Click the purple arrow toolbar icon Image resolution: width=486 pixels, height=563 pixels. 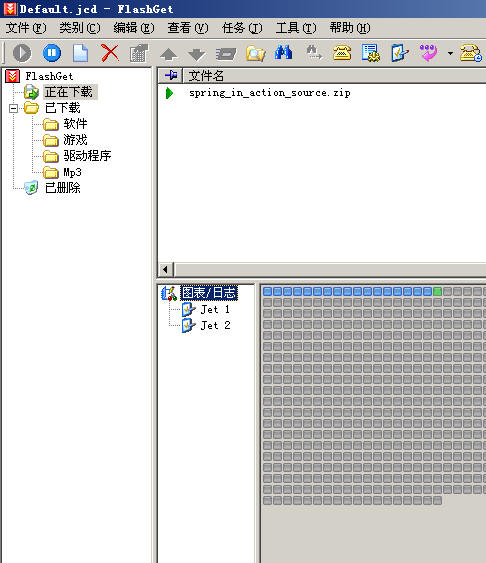[428, 53]
